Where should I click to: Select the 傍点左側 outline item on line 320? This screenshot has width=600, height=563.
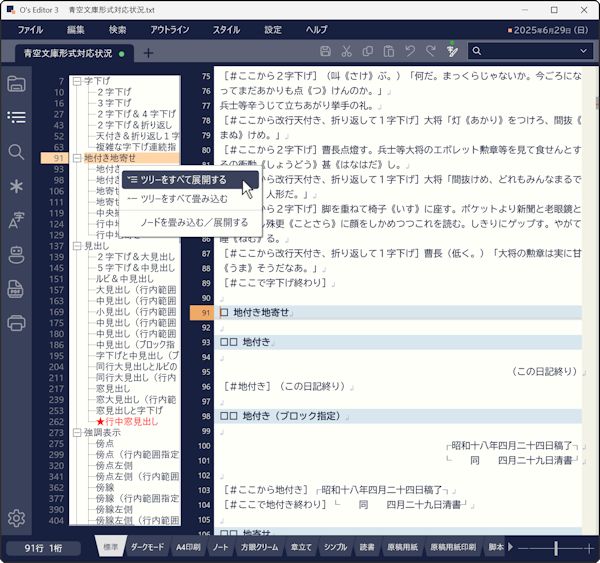pyautogui.click(x=114, y=466)
